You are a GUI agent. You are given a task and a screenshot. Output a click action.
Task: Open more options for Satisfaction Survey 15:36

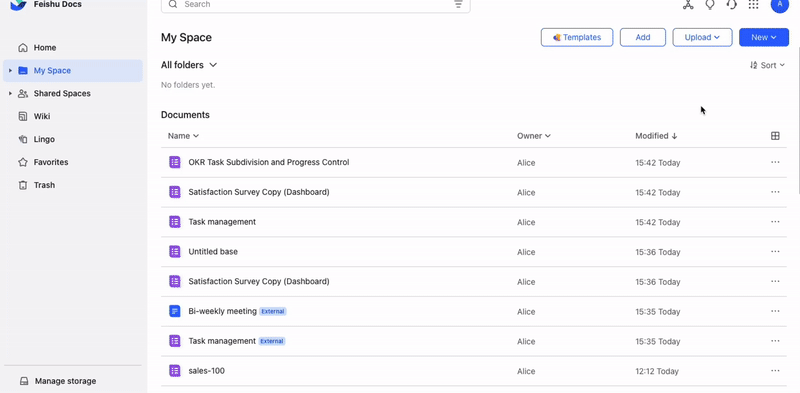775,281
